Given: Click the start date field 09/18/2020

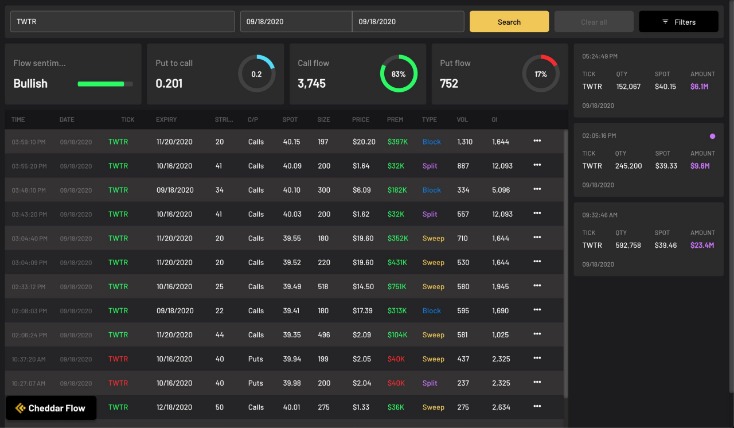Looking at the screenshot, I should coord(296,22).
